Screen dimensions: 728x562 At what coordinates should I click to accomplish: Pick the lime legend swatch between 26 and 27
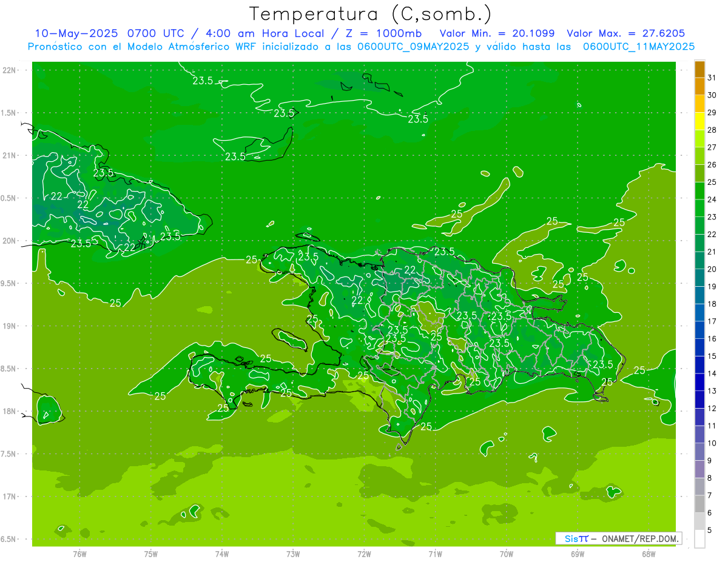pos(699,156)
